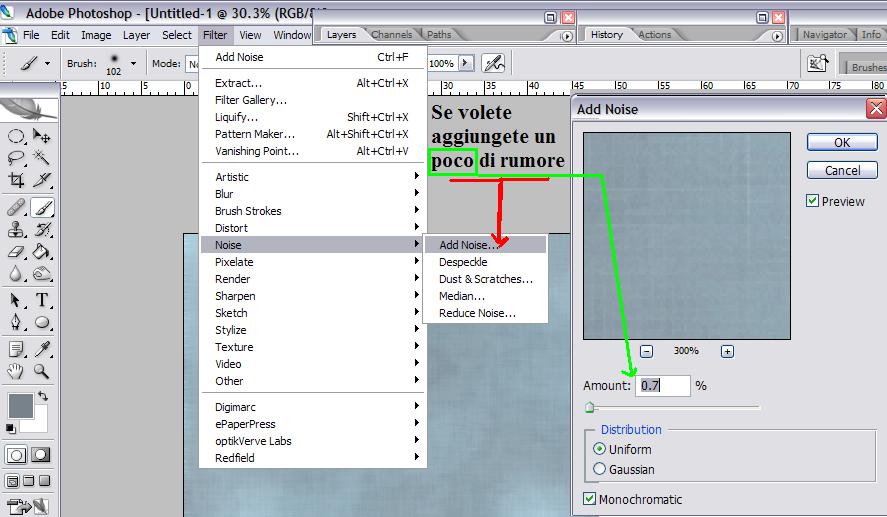Swap foreground and background colors
This screenshot has height=517, width=887.
[x=43, y=396]
